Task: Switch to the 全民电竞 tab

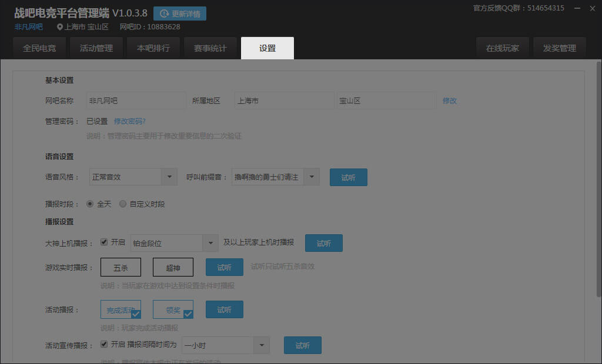Action: (39, 48)
